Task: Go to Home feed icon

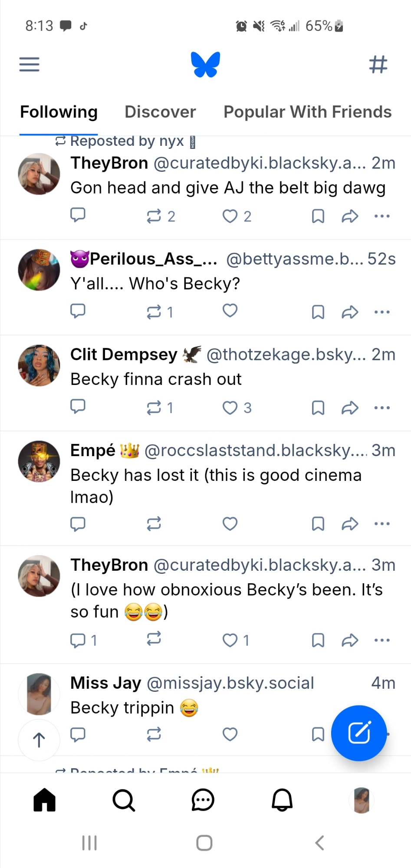Action: point(45,800)
